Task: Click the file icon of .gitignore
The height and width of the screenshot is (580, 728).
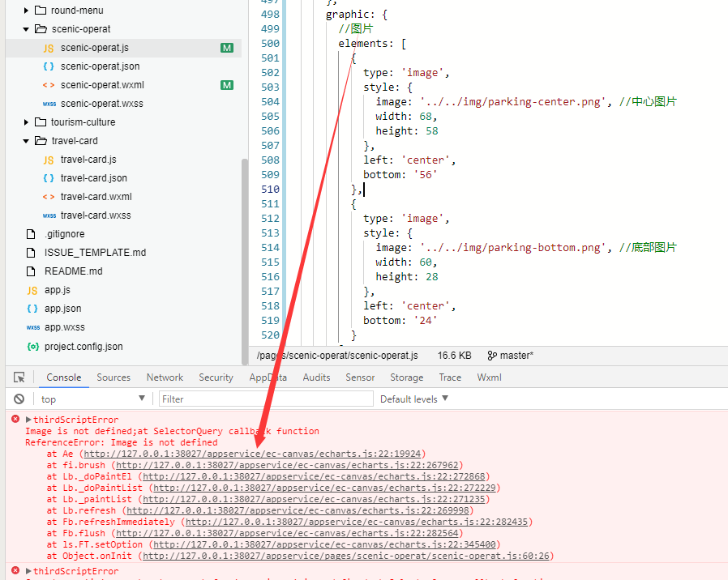Action: 31,234
